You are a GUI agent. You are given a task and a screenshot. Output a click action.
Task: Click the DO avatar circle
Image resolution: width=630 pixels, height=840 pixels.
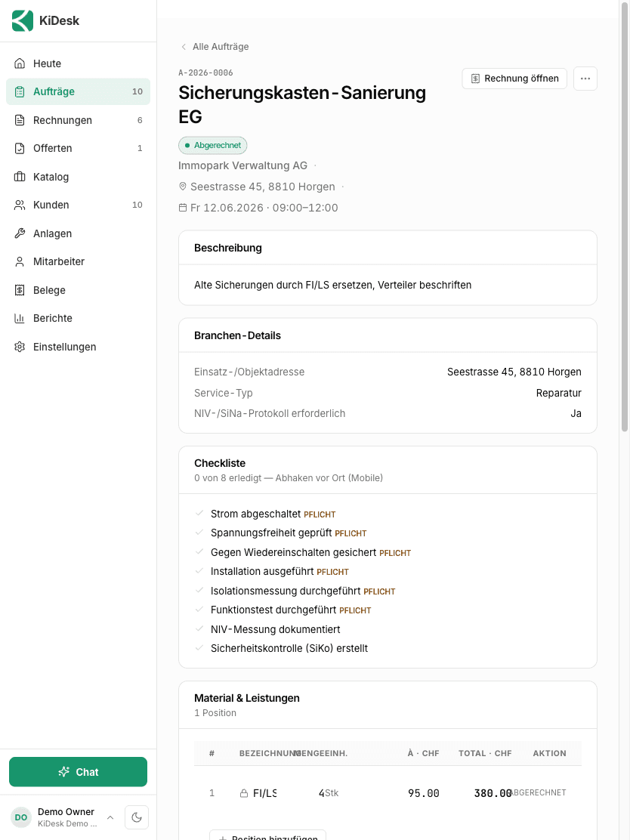21,817
